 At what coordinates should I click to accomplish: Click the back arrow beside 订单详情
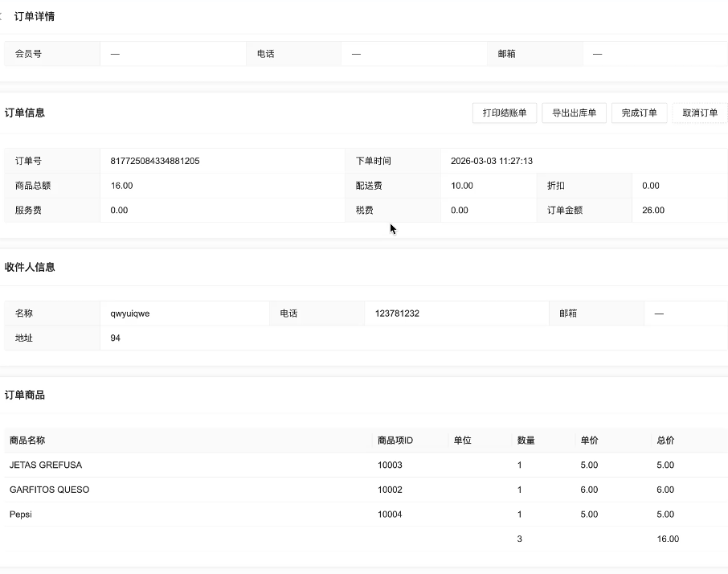[x=2, y=17]
